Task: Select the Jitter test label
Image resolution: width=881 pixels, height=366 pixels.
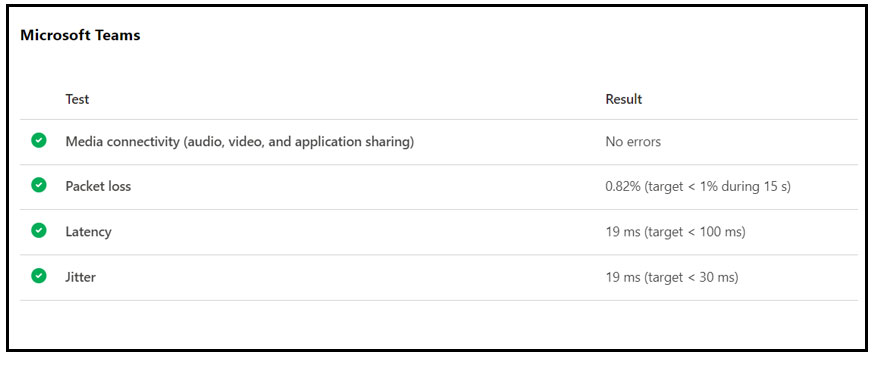Action: coord(80,277)
